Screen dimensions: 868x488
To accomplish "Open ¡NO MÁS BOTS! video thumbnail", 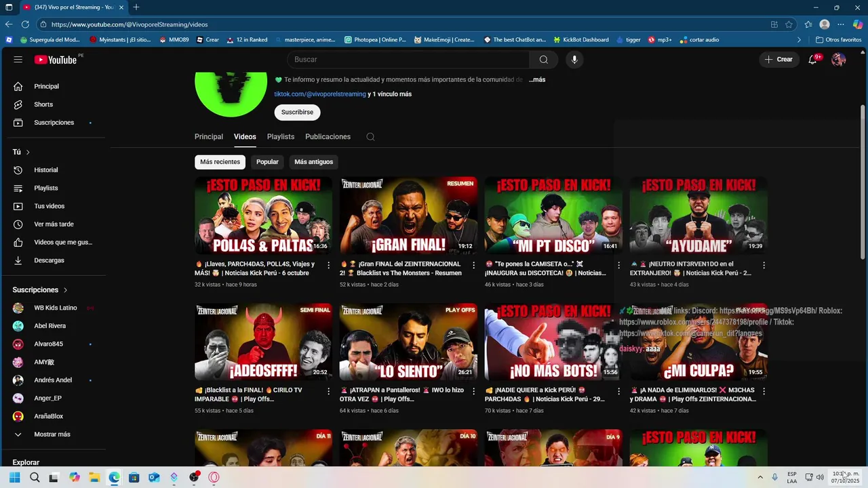I will 553,342.
